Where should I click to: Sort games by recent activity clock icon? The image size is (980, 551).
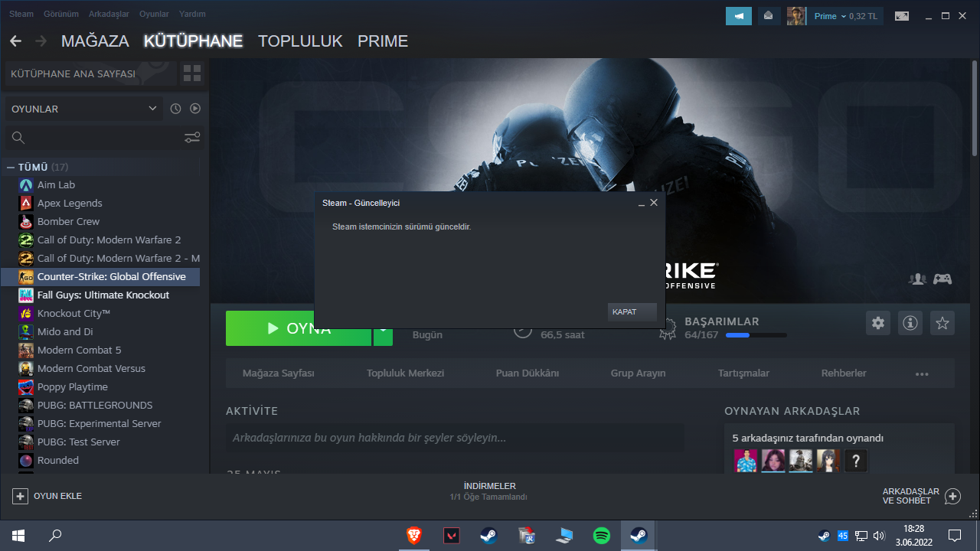(x=175, y=109)
